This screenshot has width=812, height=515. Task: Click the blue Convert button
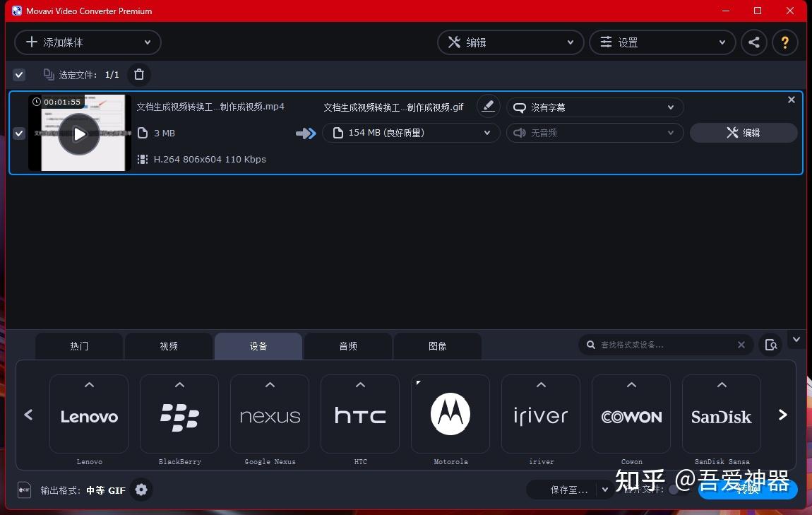(748, 490)
